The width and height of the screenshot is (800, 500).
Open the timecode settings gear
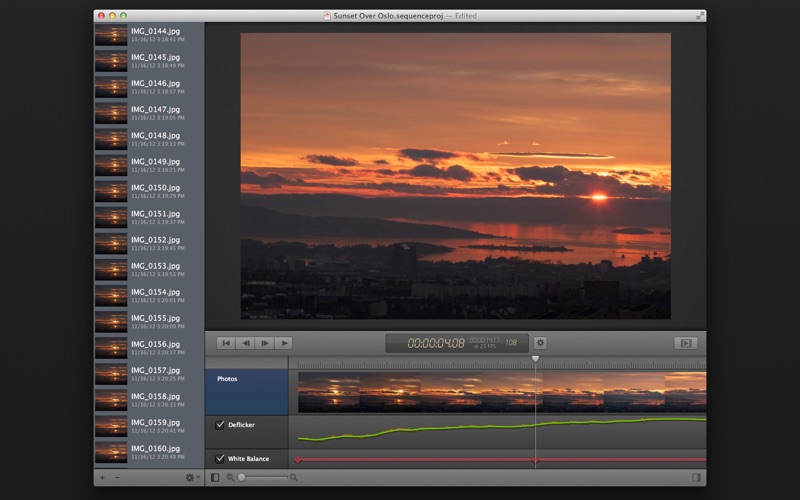540,343
